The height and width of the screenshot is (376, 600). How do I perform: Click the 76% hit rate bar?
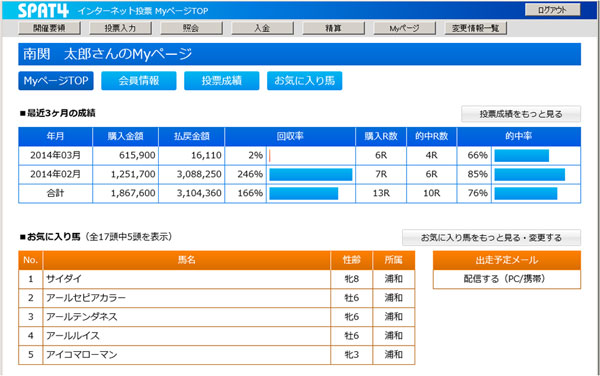(526, 194)
